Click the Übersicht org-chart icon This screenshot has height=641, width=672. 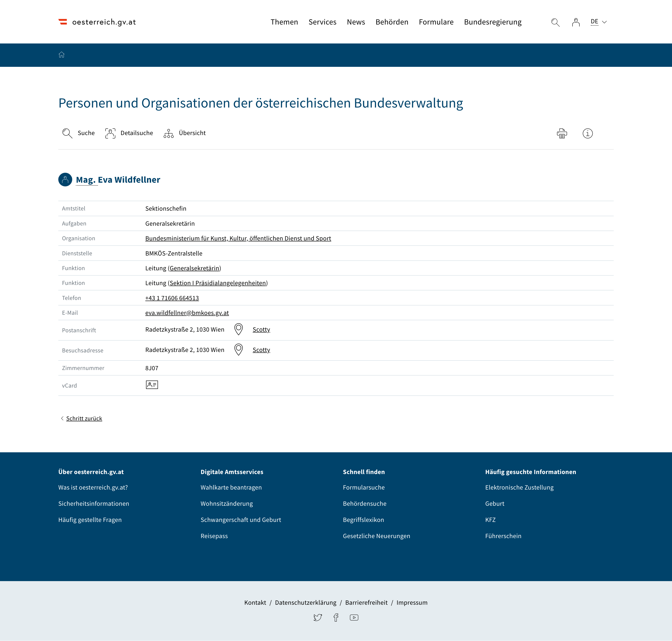[x=169, y=133]
